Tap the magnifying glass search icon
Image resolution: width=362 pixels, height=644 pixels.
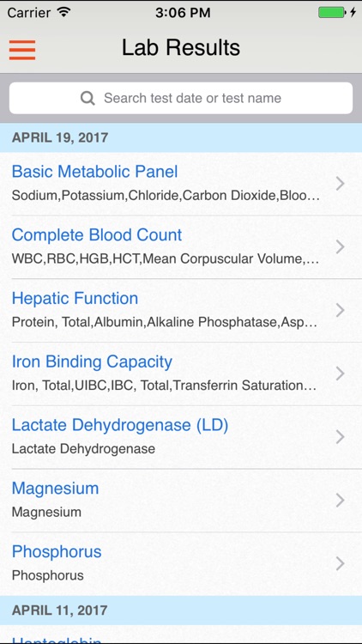[x=87, y=98]
